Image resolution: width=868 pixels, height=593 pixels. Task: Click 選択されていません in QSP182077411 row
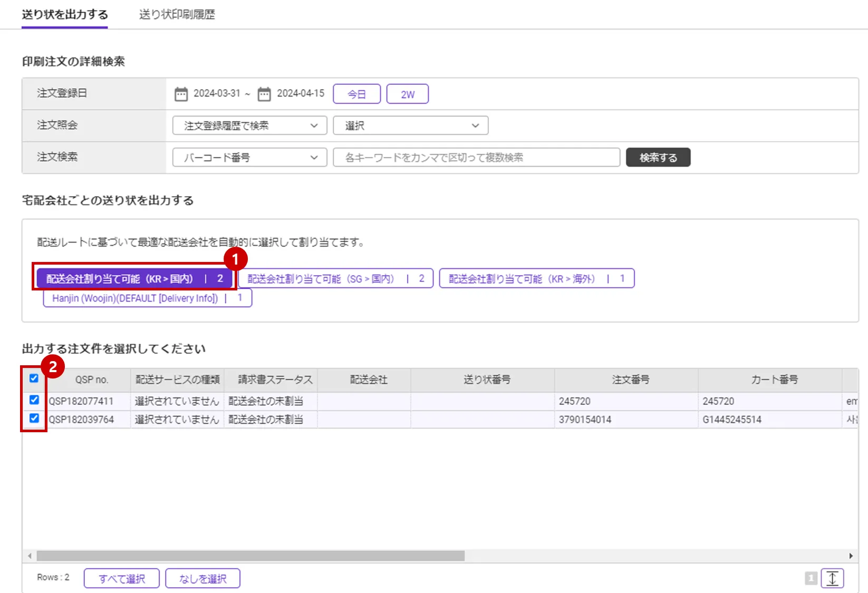[177, 401]
